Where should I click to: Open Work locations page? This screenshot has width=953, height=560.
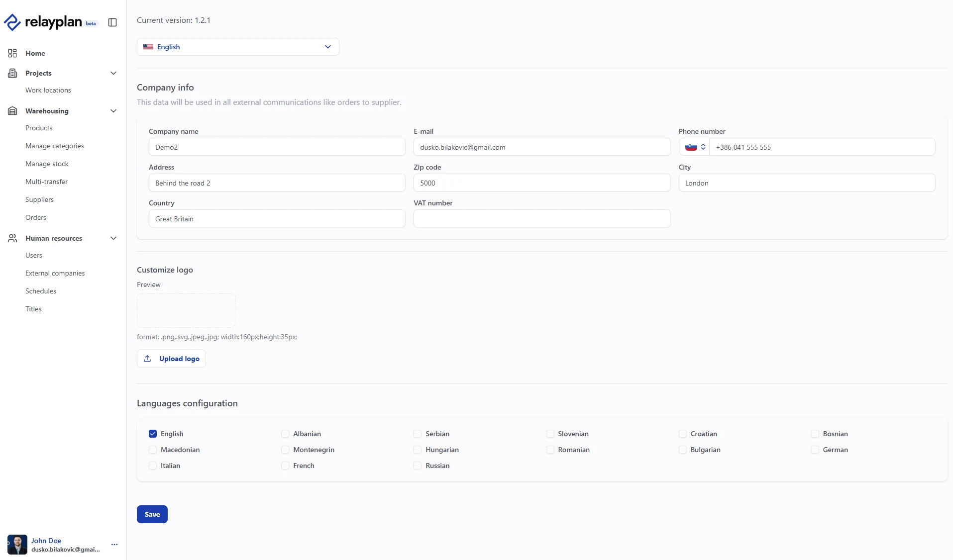(48, 90)
